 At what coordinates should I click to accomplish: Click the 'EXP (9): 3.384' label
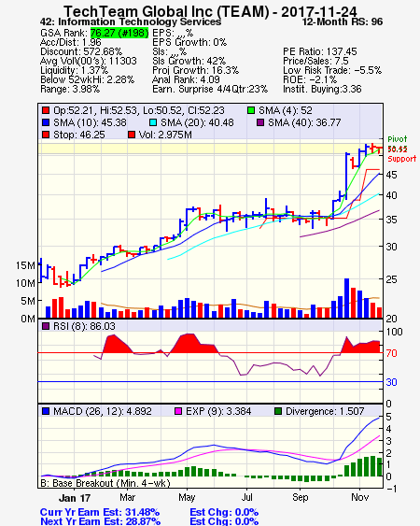(218, 411)
